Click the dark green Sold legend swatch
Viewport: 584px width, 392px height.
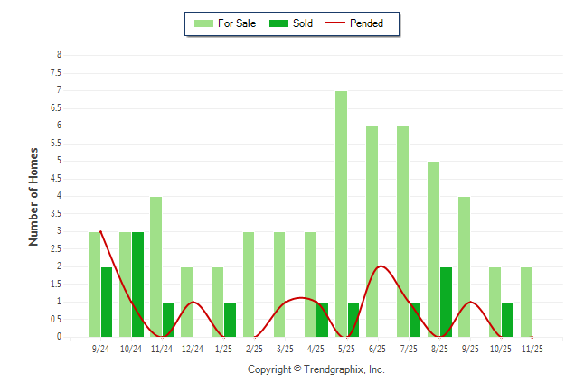point(278,23)
